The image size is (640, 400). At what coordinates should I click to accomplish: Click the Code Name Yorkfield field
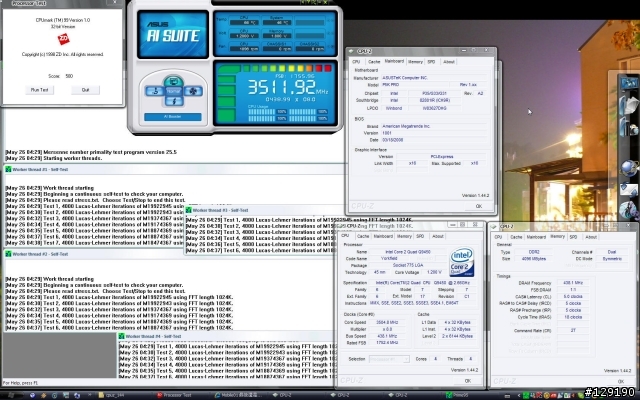pos(389,259)
